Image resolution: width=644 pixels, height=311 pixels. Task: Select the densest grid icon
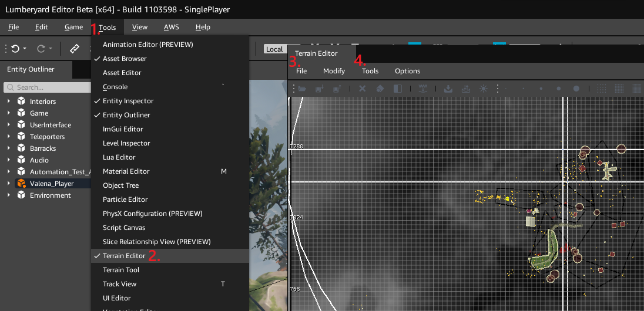pyautogui.click(x=636, y=88)
